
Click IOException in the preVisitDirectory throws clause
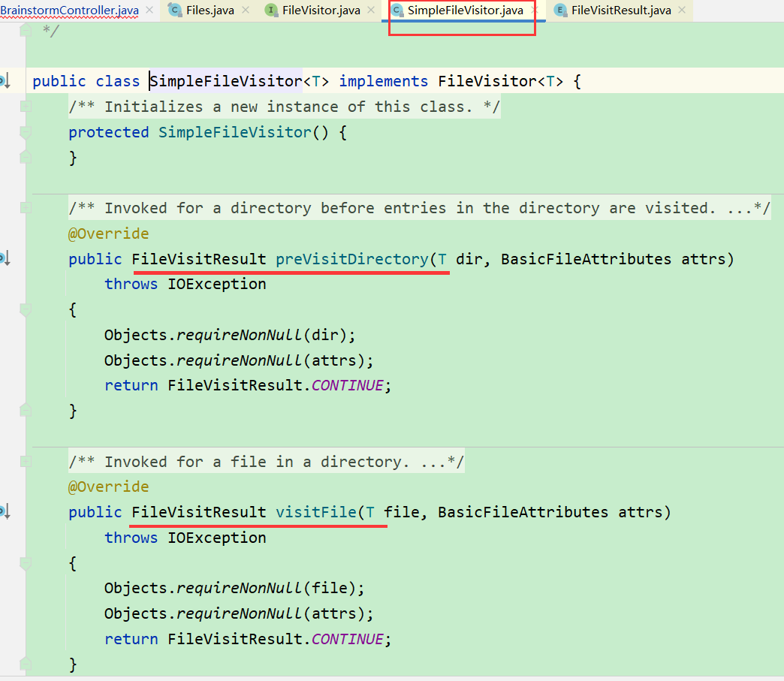(216, 284)
